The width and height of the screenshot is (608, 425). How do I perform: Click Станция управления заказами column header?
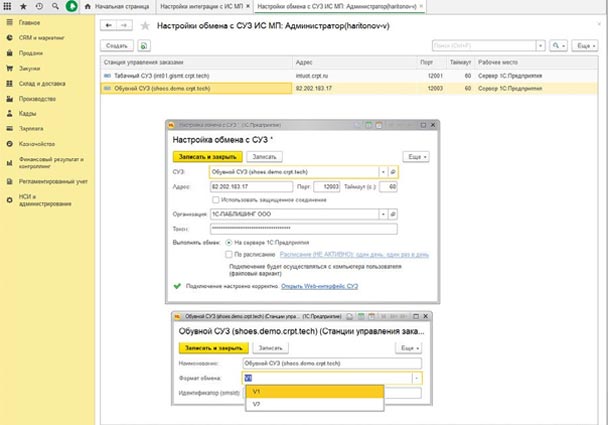pyautogui.click(x=196, y=62)
